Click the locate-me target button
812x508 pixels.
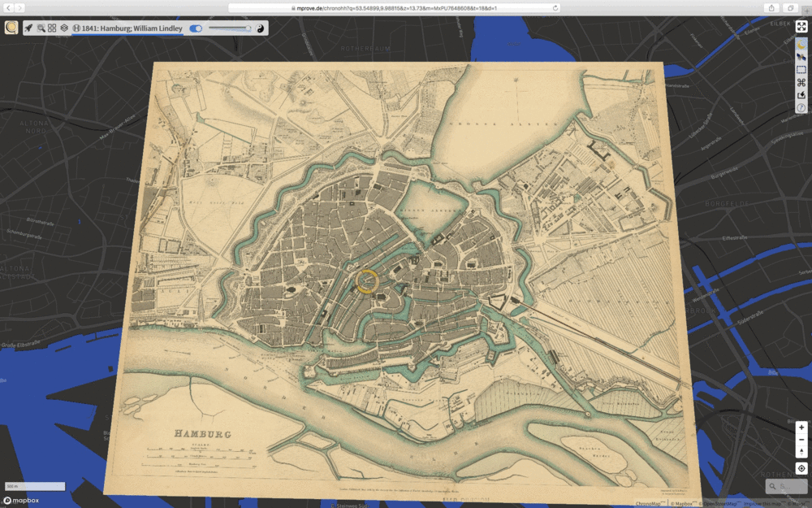coord(801,468)
